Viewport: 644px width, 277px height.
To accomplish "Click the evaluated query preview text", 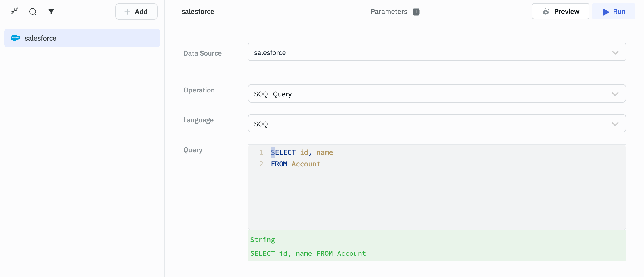I will 308,253.
